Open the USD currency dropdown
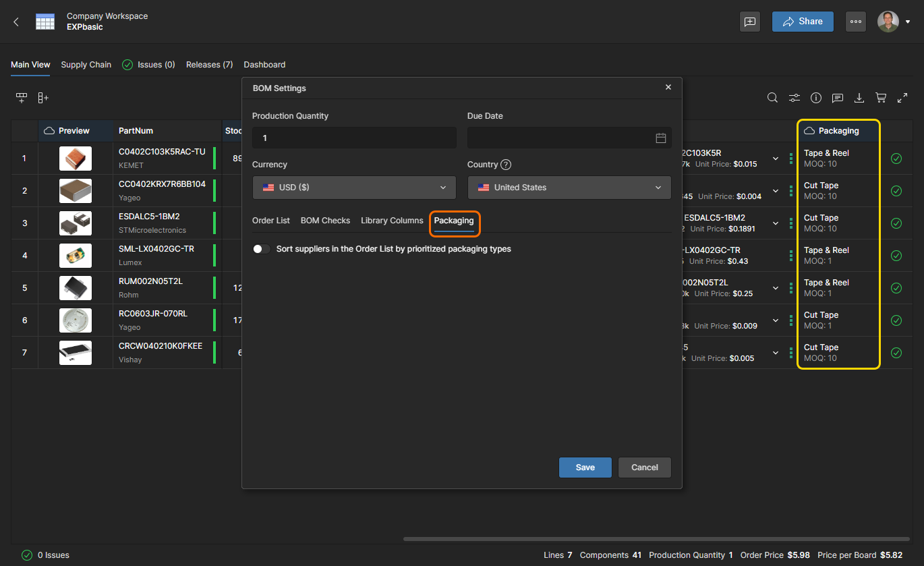The width and height of the screenshot is (924, 566). [x=354, y=188]
